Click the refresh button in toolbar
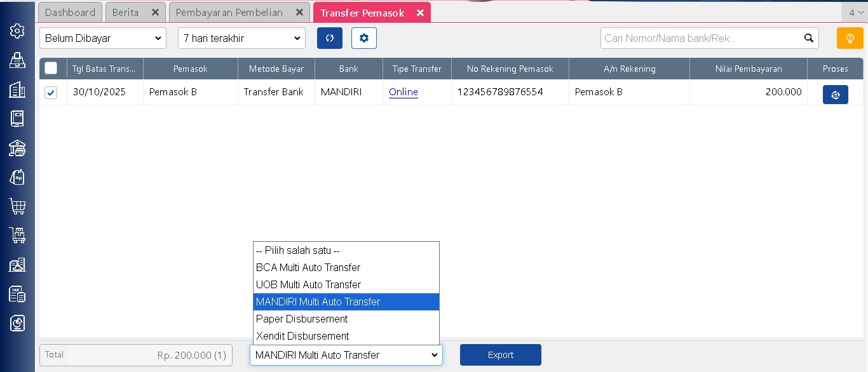 click(330, 38)
